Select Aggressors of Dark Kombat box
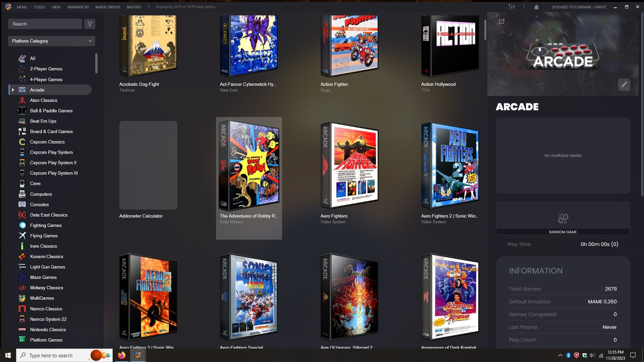644x362 pixels. coord(450,297)
